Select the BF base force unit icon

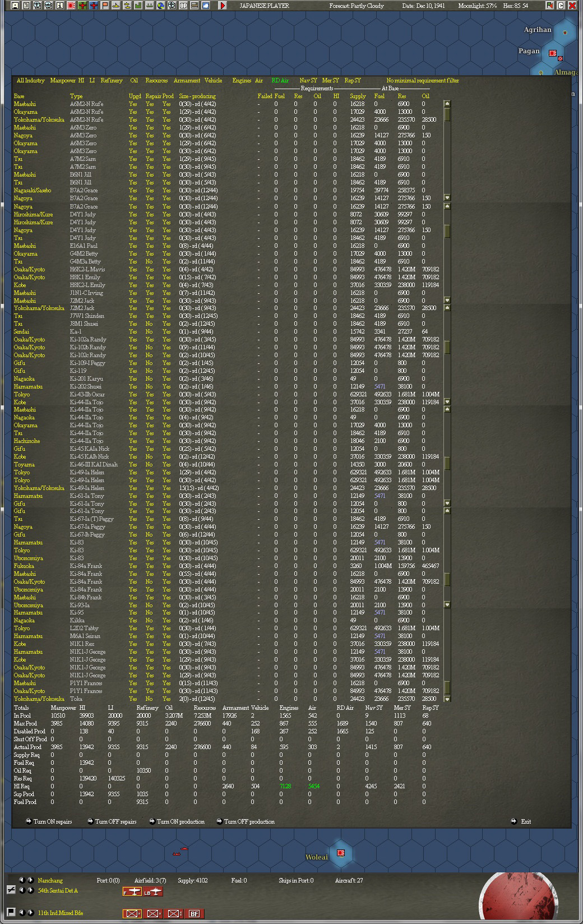(x=194, y=913)
